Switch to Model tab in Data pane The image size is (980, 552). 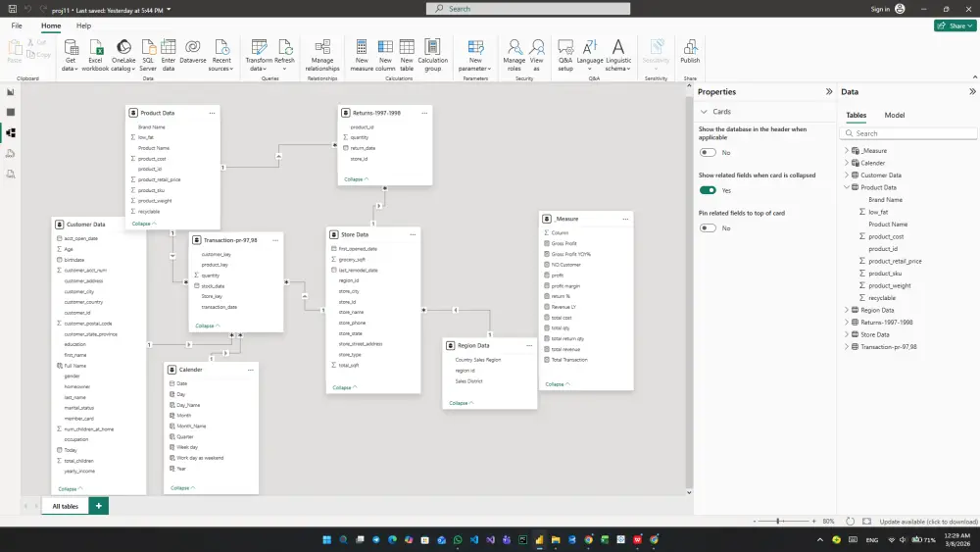895,115
